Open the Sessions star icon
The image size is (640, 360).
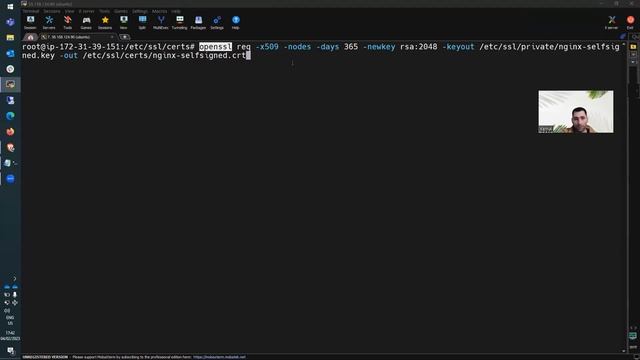105,22
